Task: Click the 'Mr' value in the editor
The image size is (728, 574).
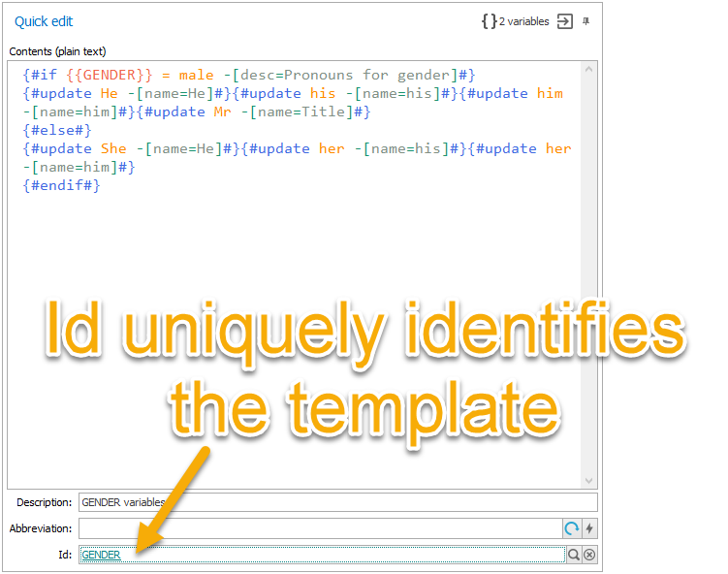Action: 222,112
